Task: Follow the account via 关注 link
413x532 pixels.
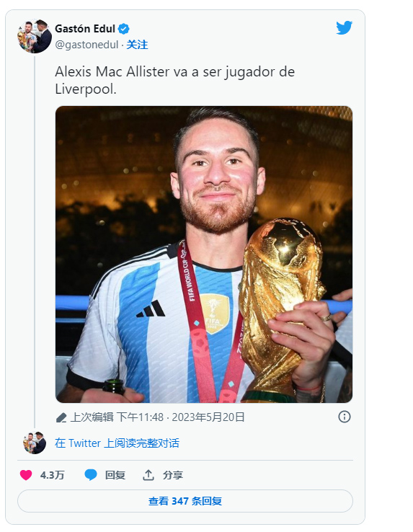Action: (x=137, y=45)
